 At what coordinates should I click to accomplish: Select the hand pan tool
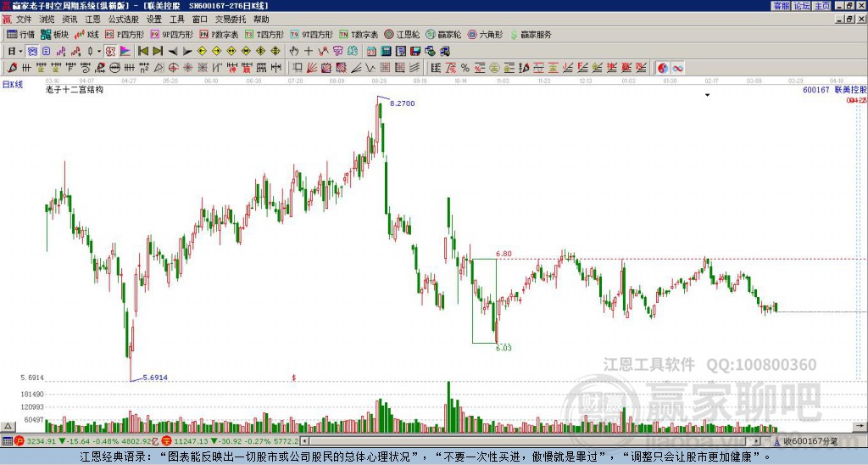(x=294, y=52)
